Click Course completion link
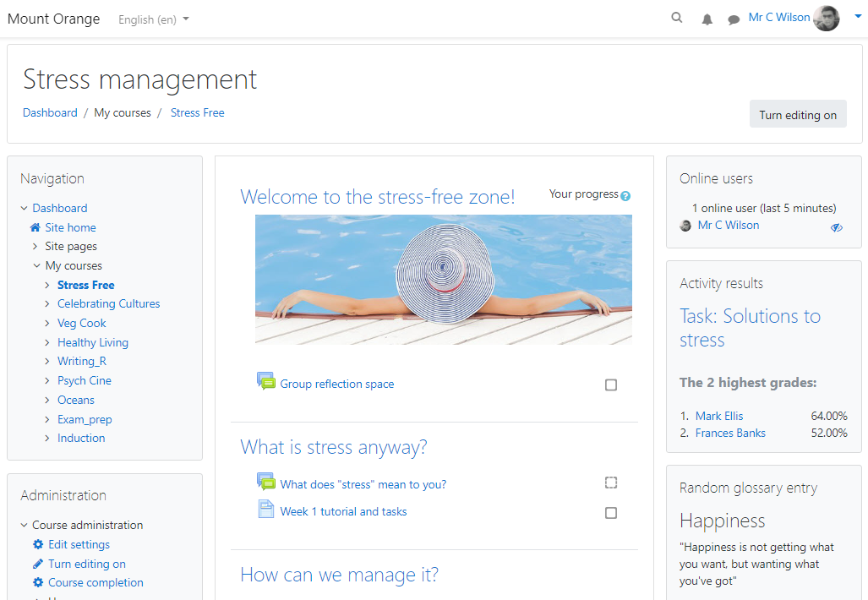Screen dimensions: 868x600 point(96,583)
